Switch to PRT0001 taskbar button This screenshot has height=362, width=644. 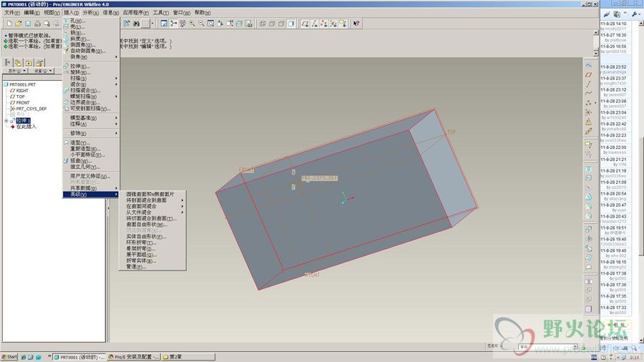(x=79, y=357)
